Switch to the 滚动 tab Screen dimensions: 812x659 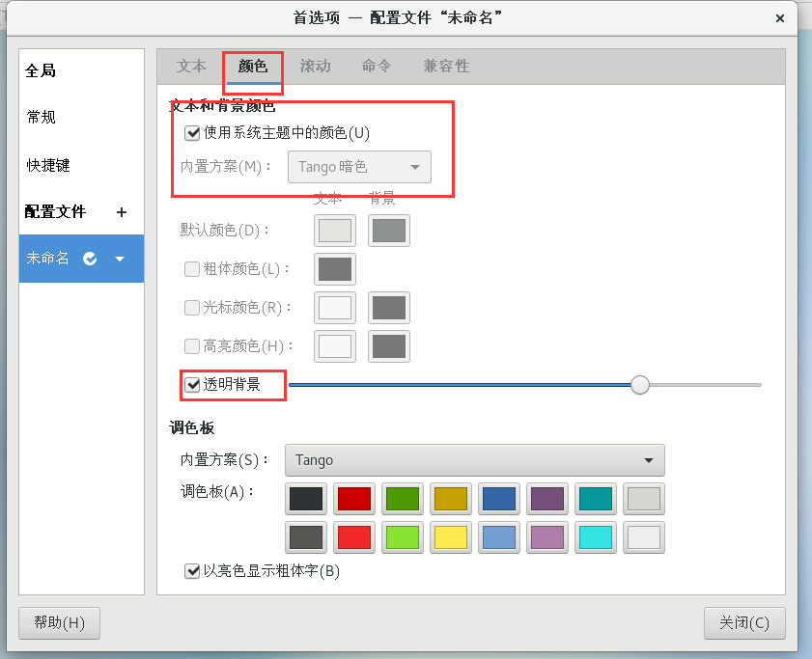pyautogui.click(x=315, y=67)
